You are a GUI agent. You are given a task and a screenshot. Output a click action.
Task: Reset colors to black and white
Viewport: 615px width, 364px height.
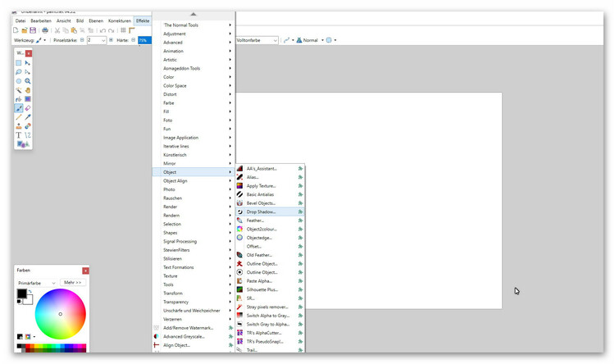(x=19, y=301)
